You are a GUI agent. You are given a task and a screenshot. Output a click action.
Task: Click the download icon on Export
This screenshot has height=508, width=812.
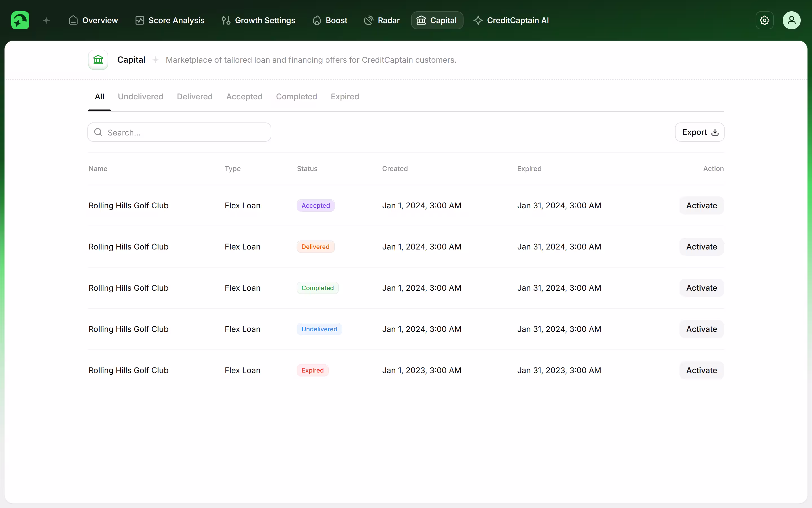pos(715,132)
